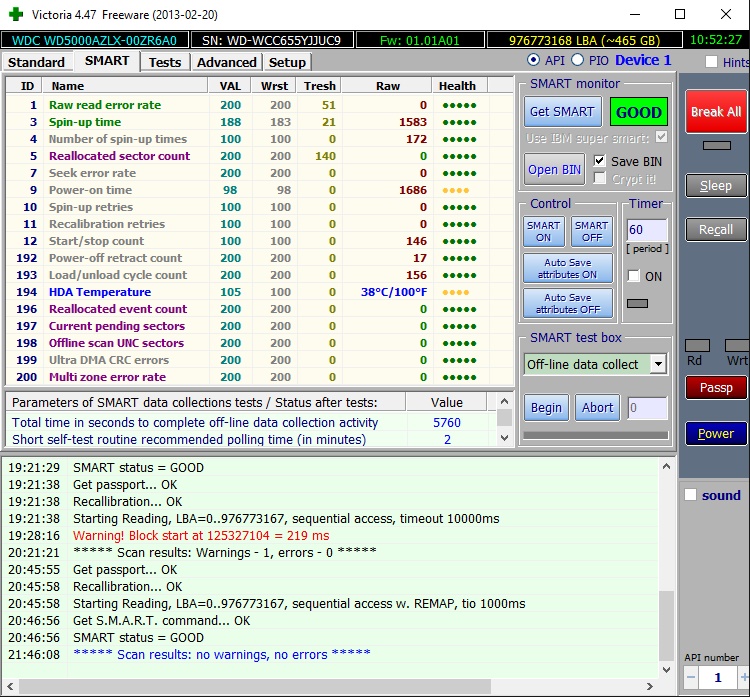Click the Raw column header
Screen dimensions: 750x697
tap(387, 86)
